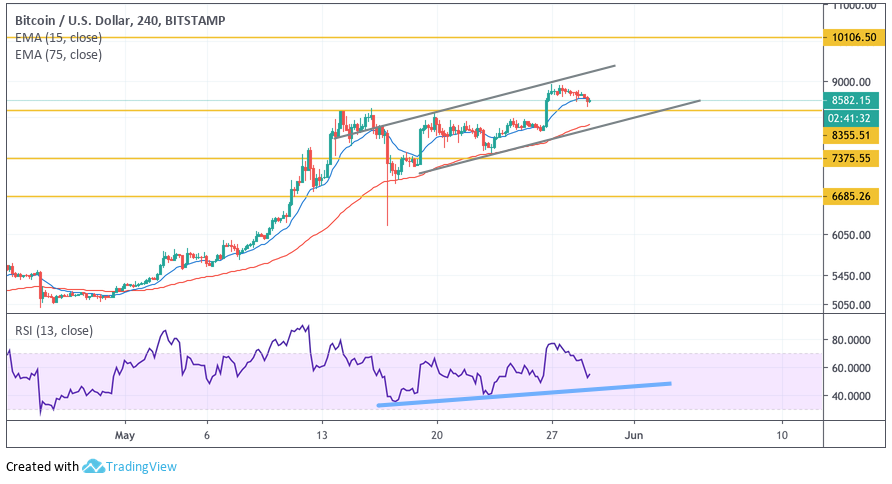
Task: Select the RSI (13, close) indicator label
Action: coord(57,329)
